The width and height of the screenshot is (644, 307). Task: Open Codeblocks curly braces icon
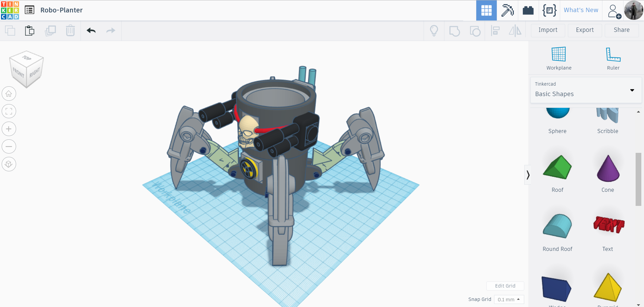click(x=549, y=10)
